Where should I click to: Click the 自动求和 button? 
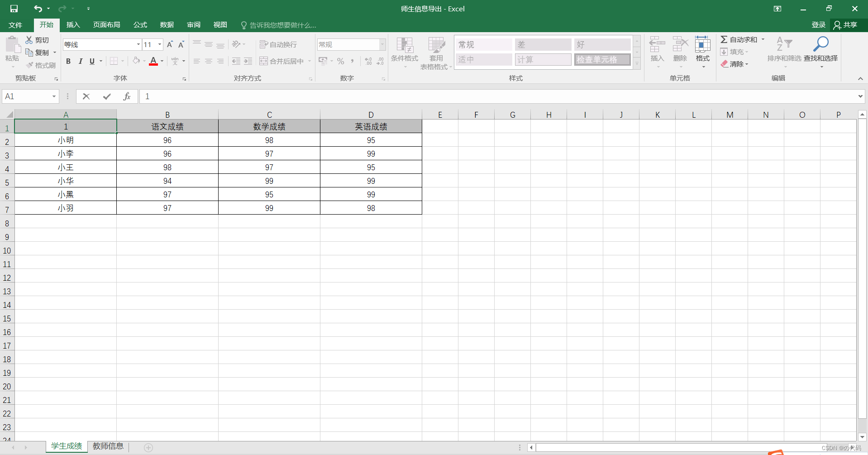(739, 39)
